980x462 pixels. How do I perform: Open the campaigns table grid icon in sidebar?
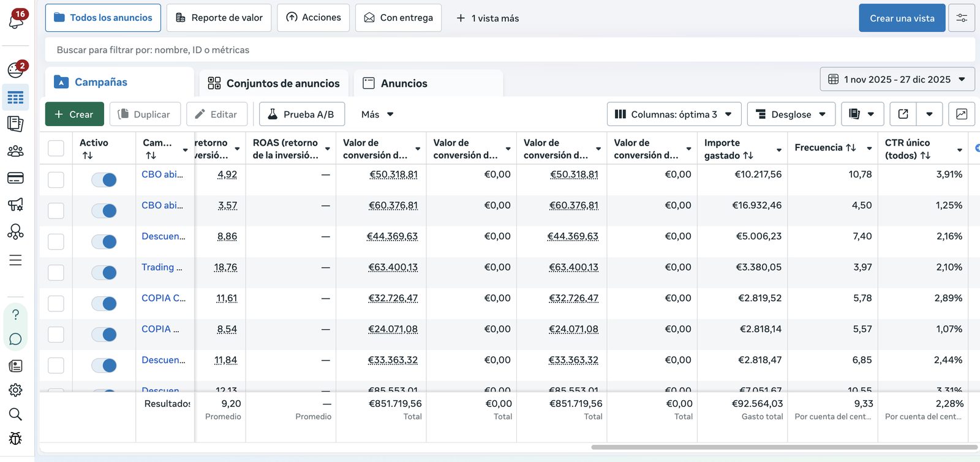pyautogui.click(x=15, y=97)
